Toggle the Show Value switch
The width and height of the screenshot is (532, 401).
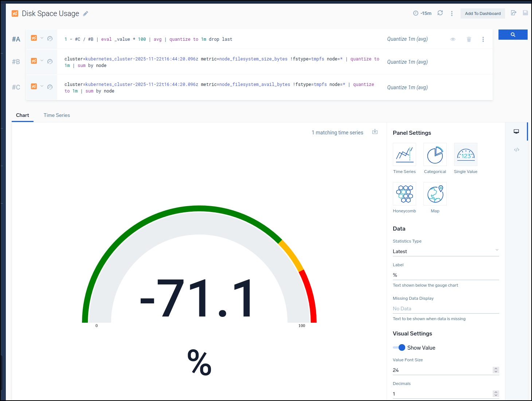[x=399, y=347]
